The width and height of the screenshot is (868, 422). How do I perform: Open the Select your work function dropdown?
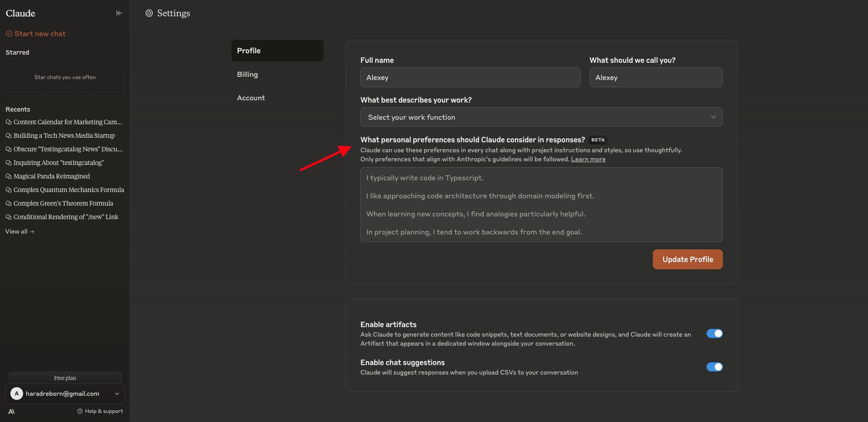541,117
